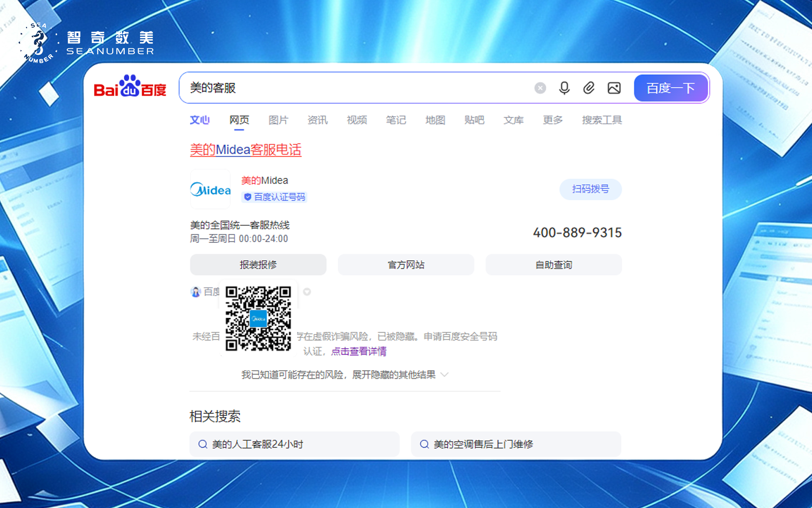Viewport: 812px width, 508px height.
Task: Open the 地图 tab
Action: point(435,120)
